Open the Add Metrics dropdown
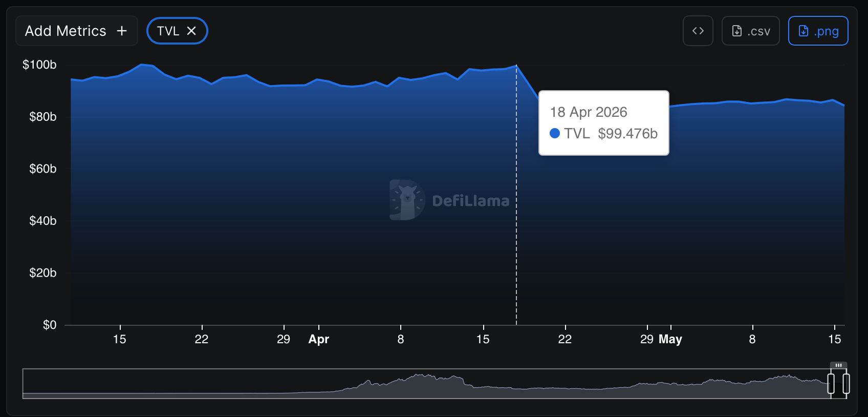Image resolution: width=868 pixels, height=417 pixels. pos(77,31)
